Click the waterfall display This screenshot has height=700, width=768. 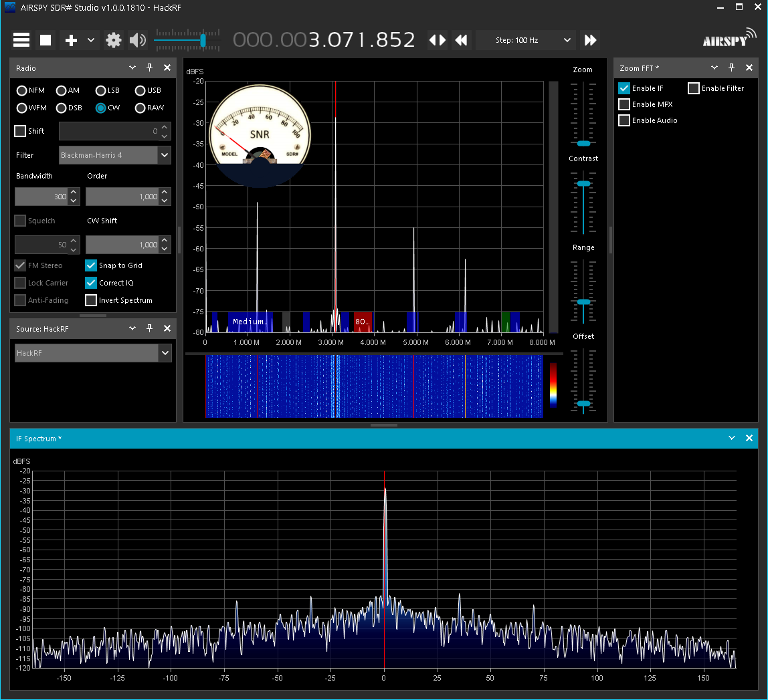pos(374,386)
